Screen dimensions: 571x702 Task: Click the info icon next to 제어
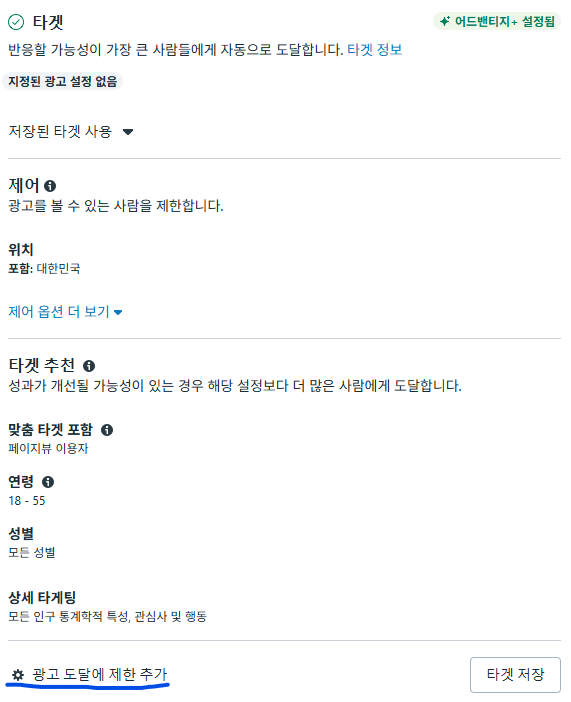(x=50, y=186)
